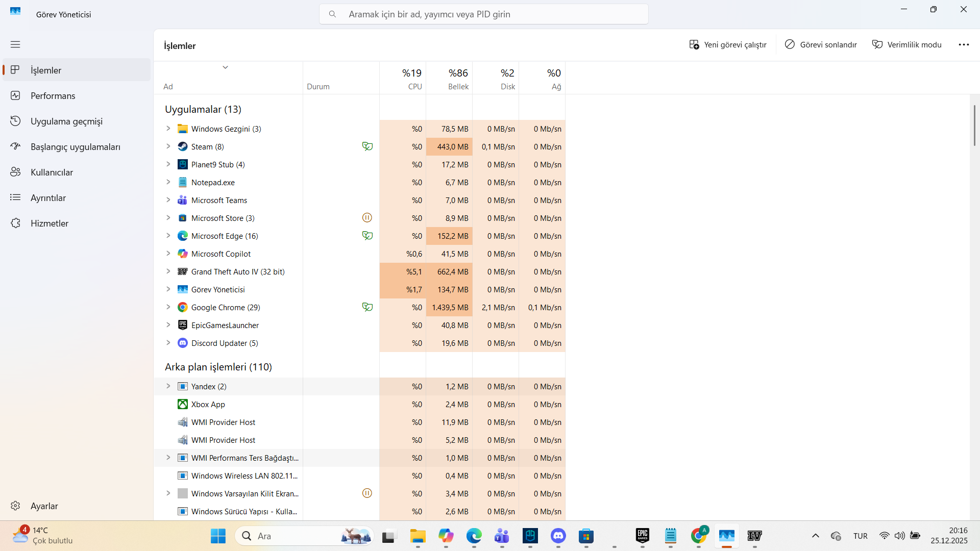Expand the Discord Updater process group
The image size is (980, 551).
click(x=168, y=343)
